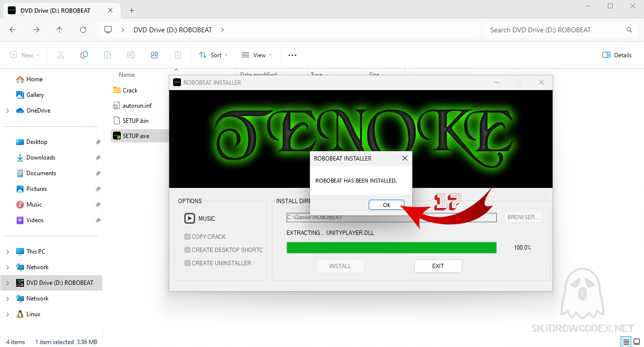Click the Paste clipboard icon
This screenshot has width=644, height=347.
108,55
